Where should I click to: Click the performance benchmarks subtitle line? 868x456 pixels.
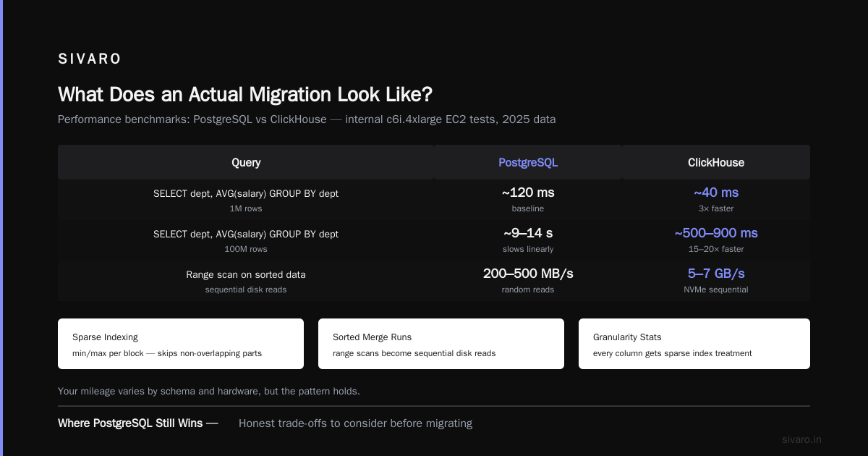point(307,119)
